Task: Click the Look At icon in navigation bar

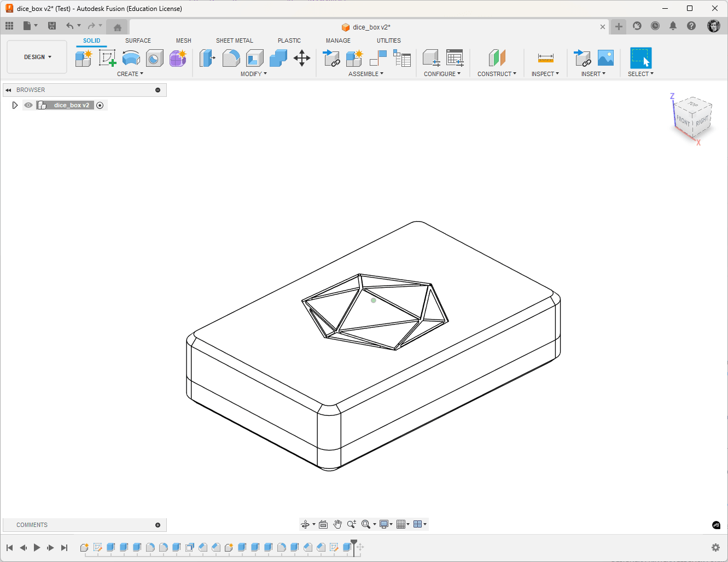Action: click(323, 524)
